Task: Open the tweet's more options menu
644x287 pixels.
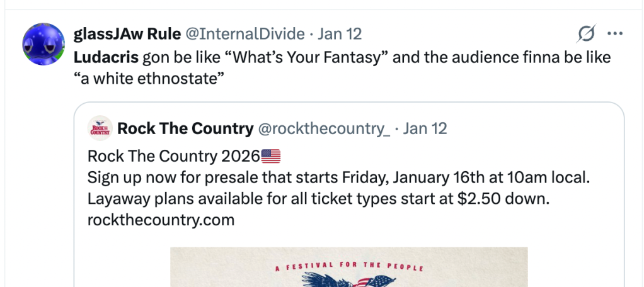Action: pos(614,34)
